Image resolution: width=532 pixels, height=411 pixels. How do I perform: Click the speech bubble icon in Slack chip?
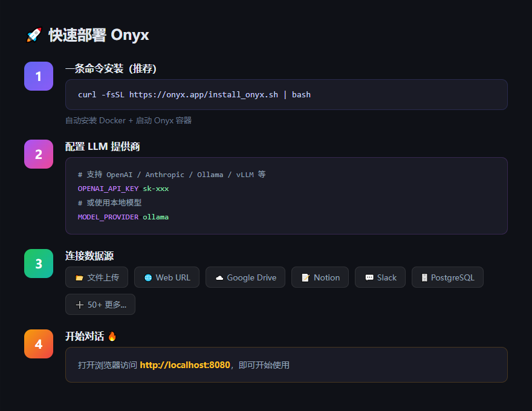pos(369,278)
